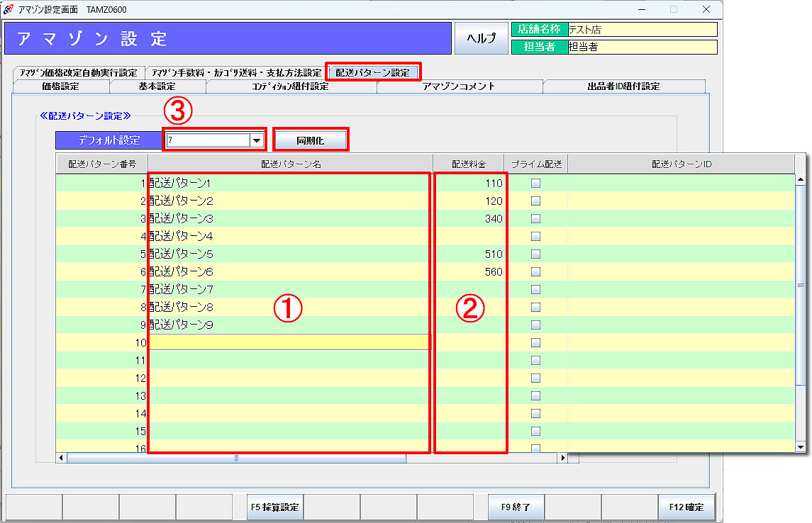Toggle プライム配送 checkbox for pattern 4
812x523 pixels.
point(536,237)
